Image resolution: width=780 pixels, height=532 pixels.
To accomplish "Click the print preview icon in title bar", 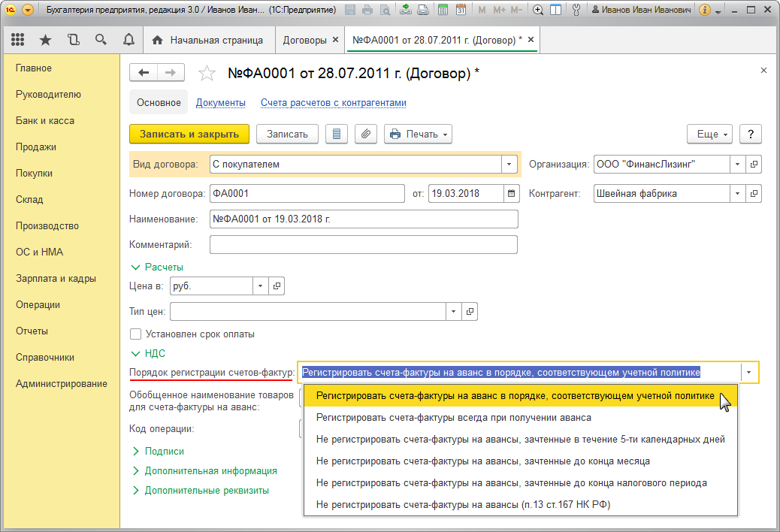I will (x=385, y=10).
